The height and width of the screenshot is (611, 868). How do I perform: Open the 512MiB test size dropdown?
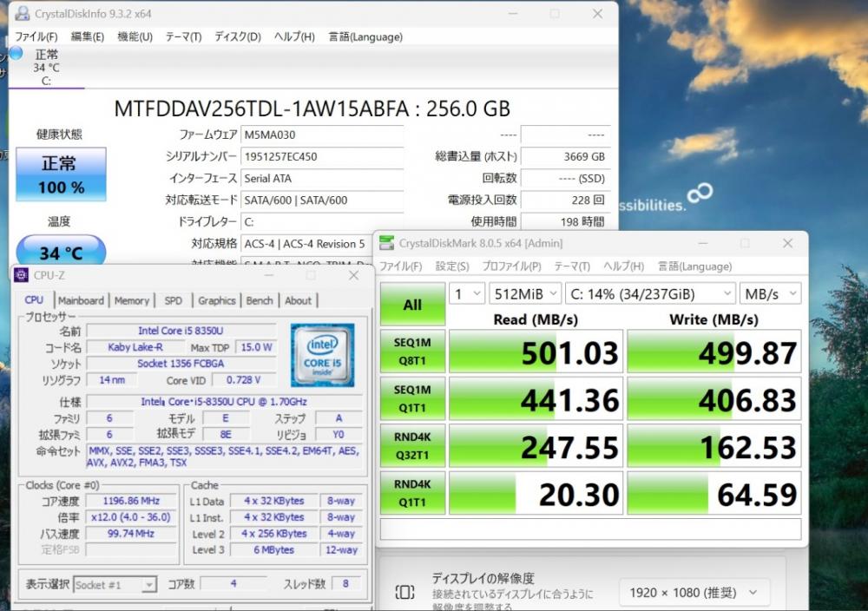525,294
